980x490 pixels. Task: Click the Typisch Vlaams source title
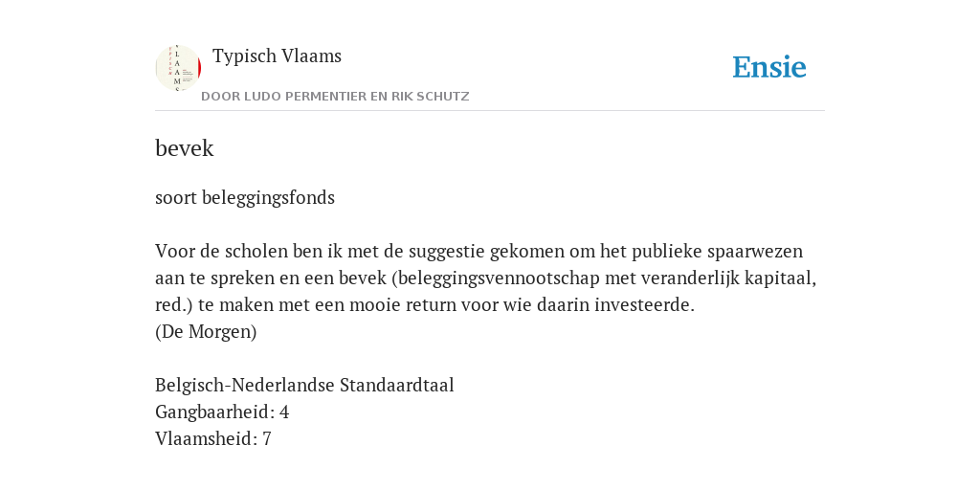[277, 56]
